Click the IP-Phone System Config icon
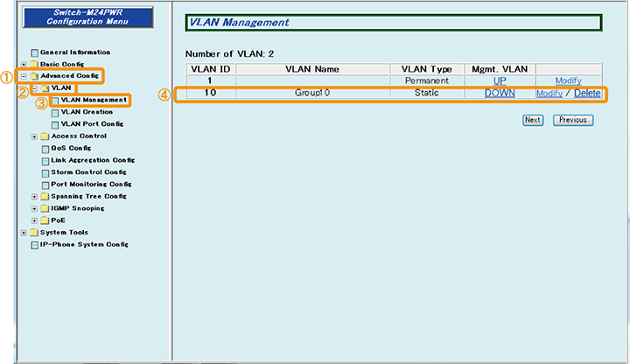The width and height of the screenshot is (630, 364). pyautogui.click(x=34, y=245)
